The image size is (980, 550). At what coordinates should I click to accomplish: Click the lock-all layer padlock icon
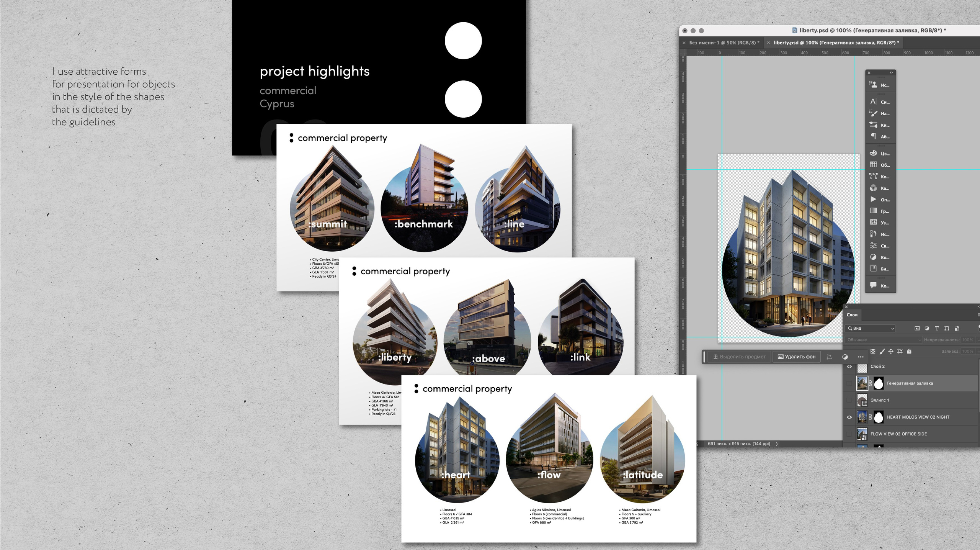pyautogui.click(x=909, y=351)
